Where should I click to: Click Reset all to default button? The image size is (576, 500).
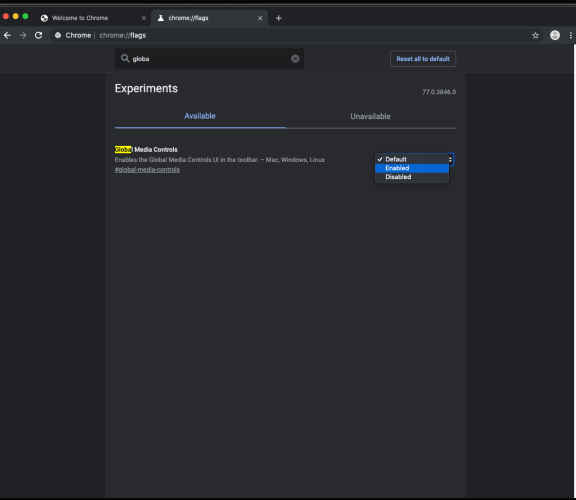coord(423,59)
